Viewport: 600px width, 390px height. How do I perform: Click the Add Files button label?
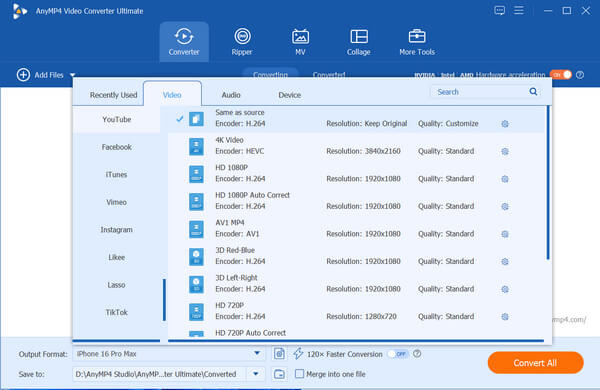pos(49,75)
